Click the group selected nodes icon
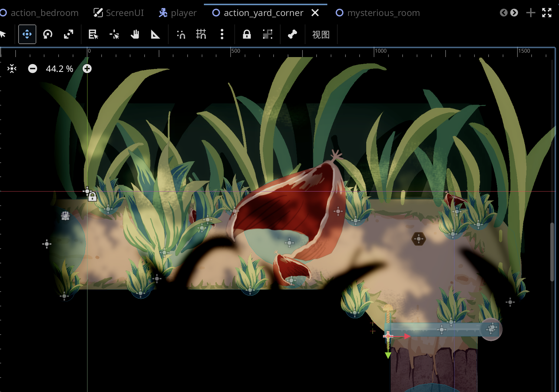 tap(267, 34)
